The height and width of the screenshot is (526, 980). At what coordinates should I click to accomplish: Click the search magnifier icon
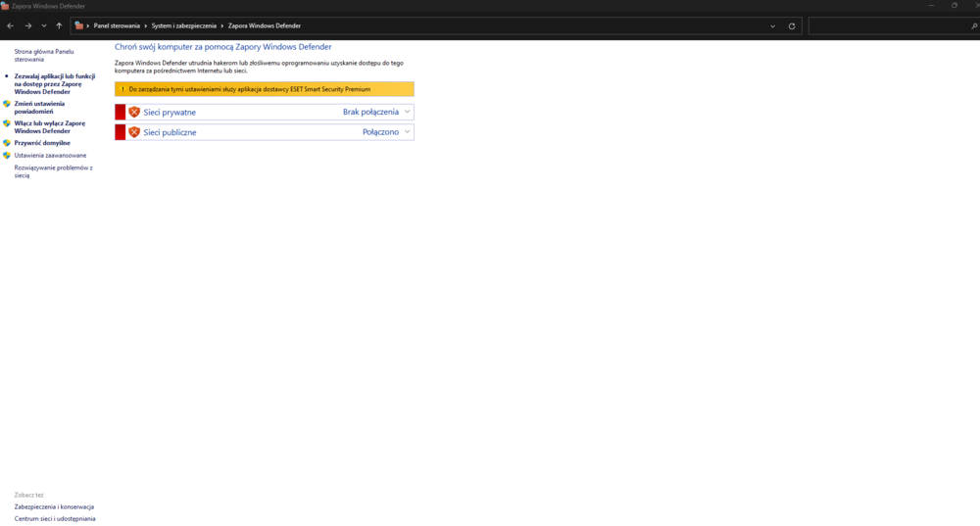tap(974, 26)
